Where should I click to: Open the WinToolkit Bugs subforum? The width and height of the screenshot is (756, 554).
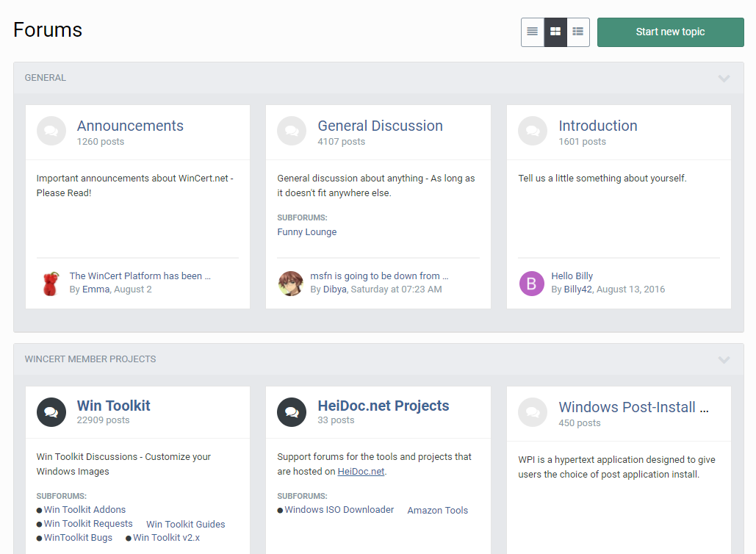click(x=78, y=538)
